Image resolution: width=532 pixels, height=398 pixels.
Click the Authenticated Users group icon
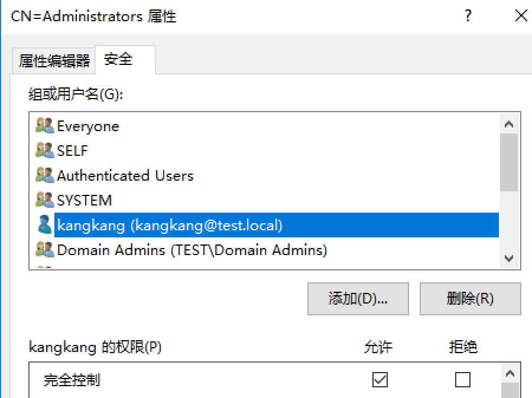click(x=44, y=175)
